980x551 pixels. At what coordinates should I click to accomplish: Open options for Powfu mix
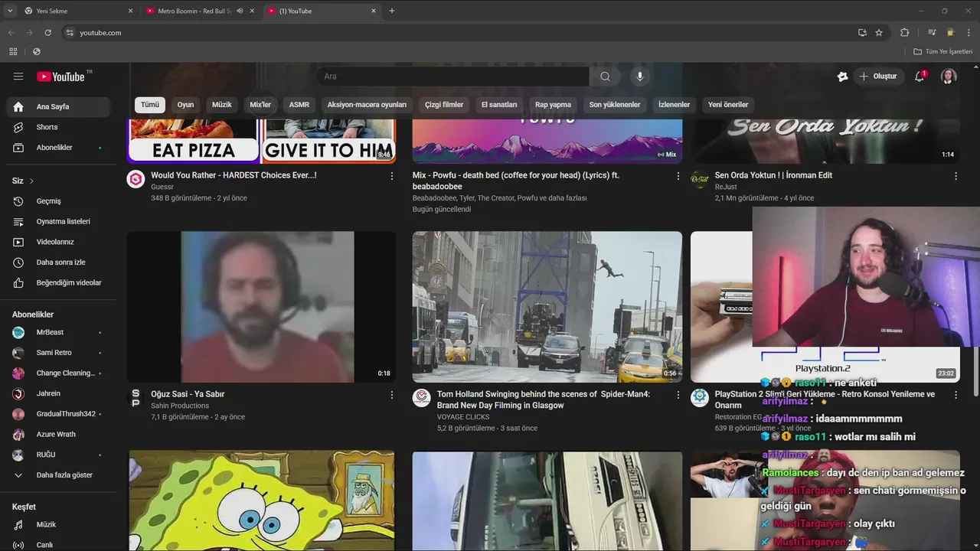[678, 176]
